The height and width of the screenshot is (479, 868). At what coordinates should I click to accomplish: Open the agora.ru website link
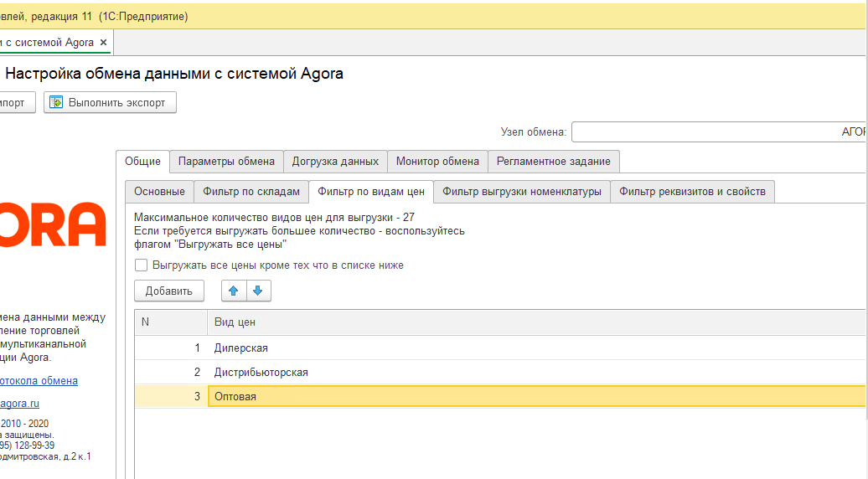[20, 404]
